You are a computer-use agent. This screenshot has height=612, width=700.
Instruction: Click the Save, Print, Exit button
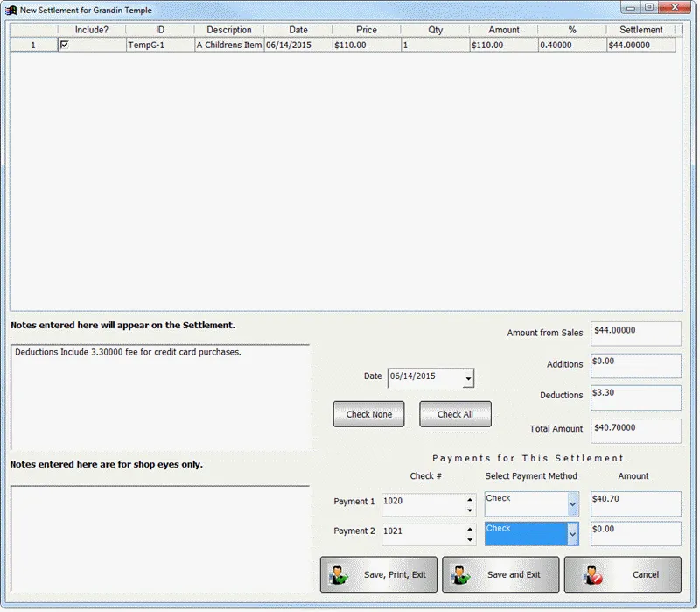click(381, 574)
